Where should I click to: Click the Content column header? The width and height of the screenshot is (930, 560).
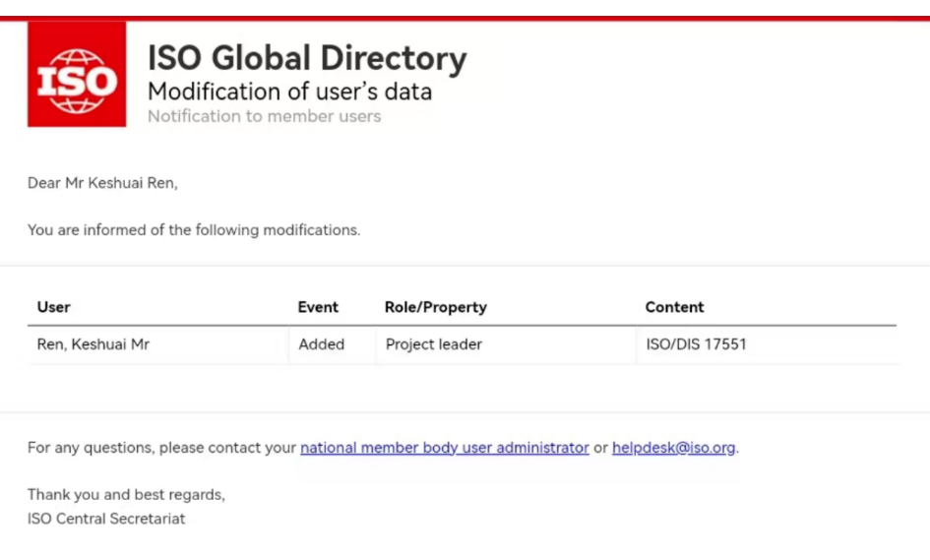674,307
